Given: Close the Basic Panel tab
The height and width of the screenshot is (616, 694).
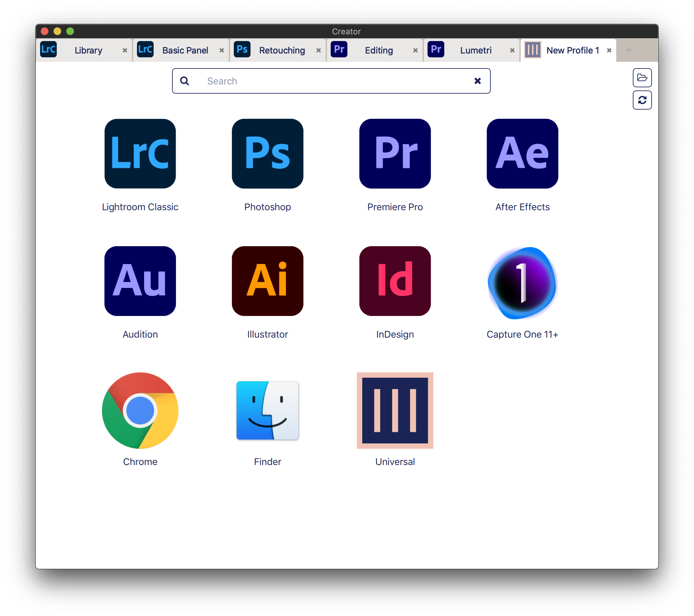Looking at the screenshot, I should pos(221,50).
